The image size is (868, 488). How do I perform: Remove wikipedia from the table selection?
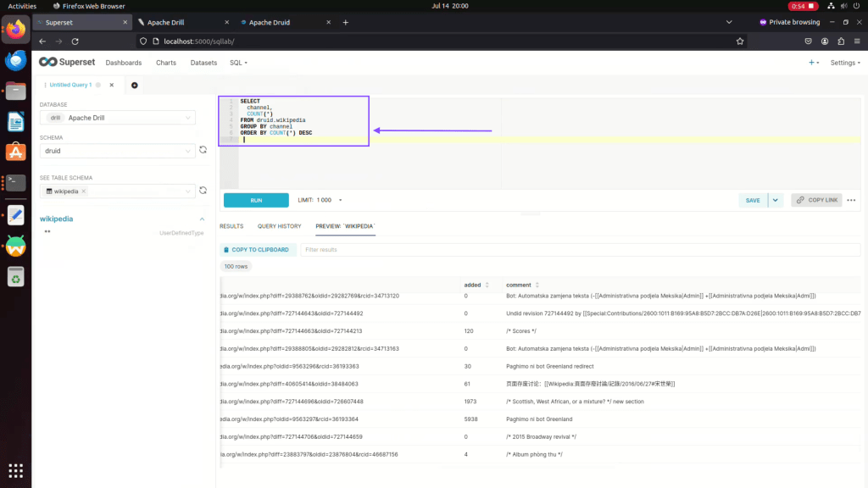(x=84, y=191)
